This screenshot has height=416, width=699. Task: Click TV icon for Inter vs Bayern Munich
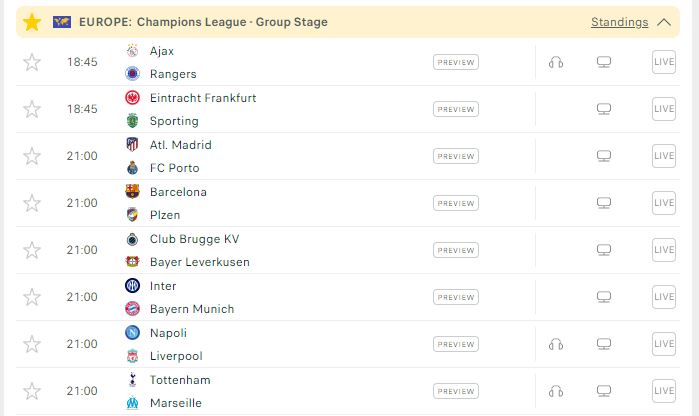[604, 297]
